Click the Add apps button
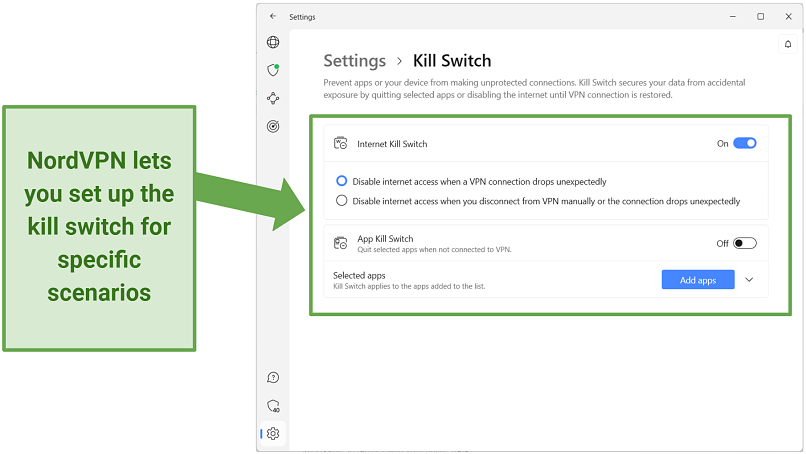 (x=698, y=280)
